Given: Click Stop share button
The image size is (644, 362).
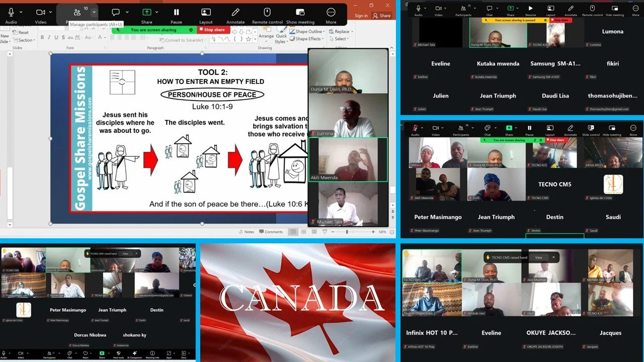Looking at the screenshot, I should coord(214,30).
